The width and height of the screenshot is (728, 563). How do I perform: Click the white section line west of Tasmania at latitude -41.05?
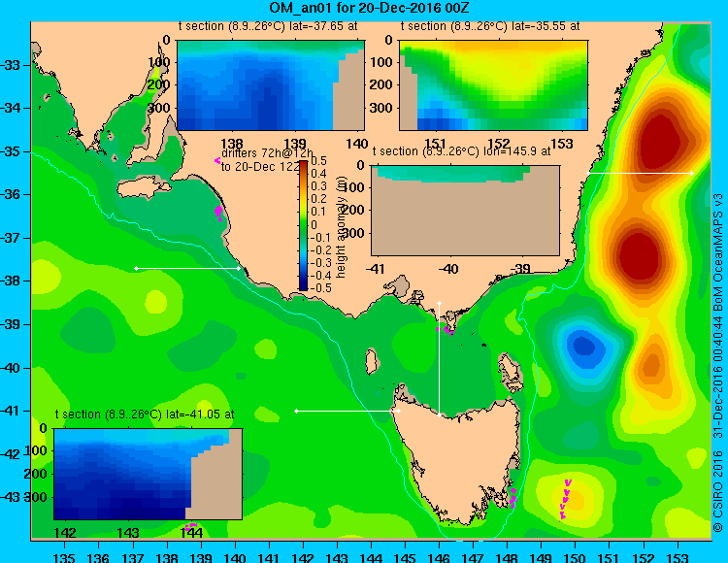pyautogui.click(x=347, y=411)
